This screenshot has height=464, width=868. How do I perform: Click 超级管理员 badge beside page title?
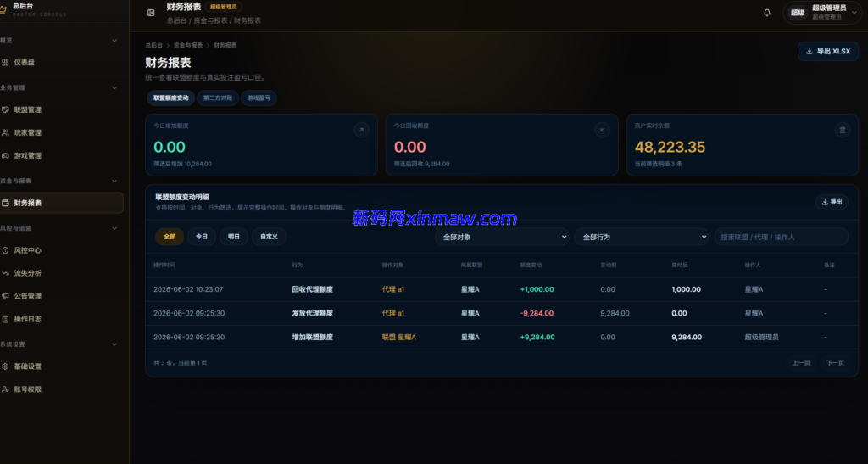(x=223, y=7)
